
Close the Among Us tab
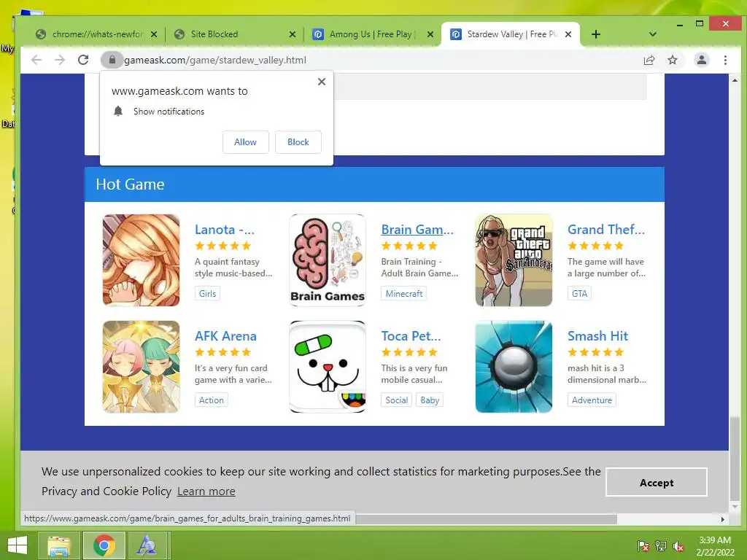(x=430, y=34)
